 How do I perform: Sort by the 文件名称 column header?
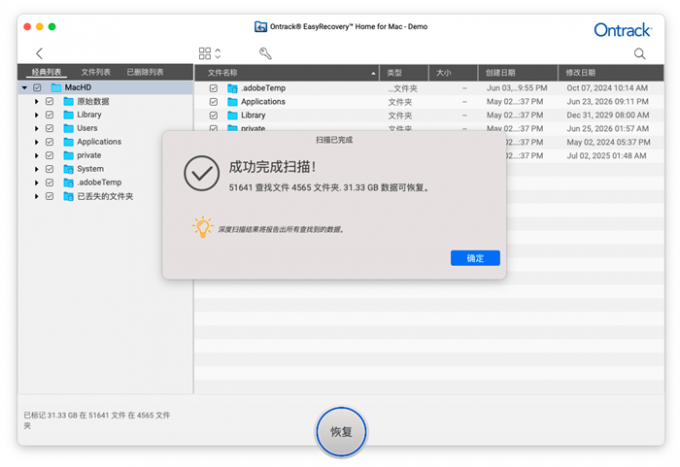(287, 73)
